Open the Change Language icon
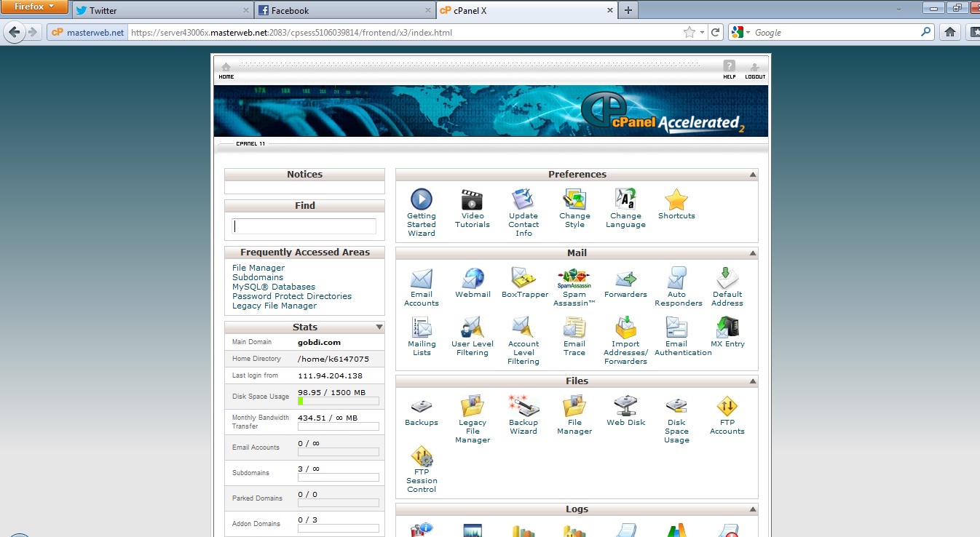 (x=625, y=199)
